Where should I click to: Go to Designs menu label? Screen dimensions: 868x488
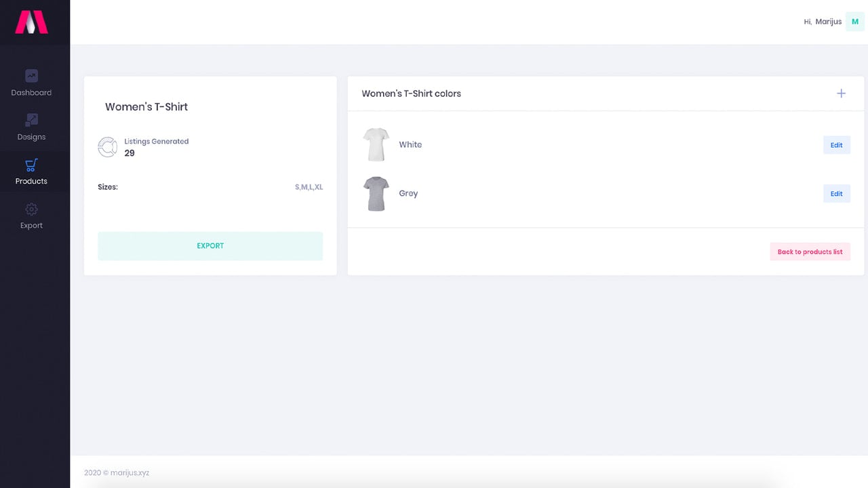click(31, 137)
